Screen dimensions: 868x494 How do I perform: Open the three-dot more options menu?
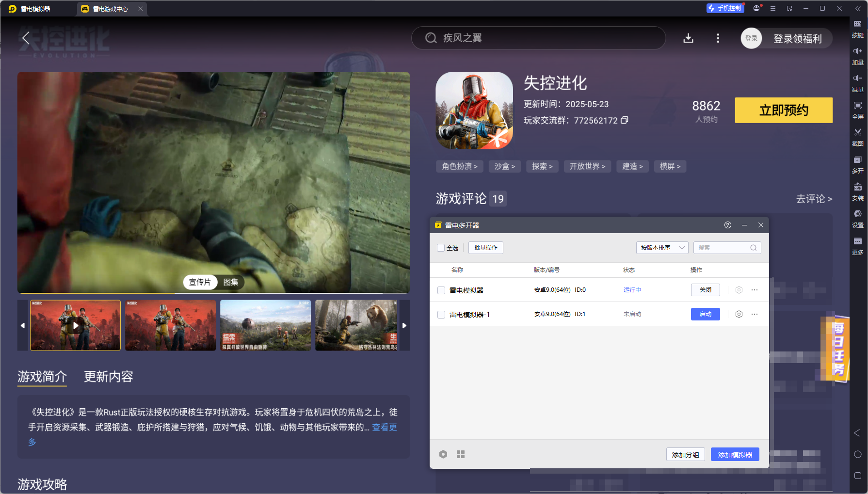click(x=718, y=38)
